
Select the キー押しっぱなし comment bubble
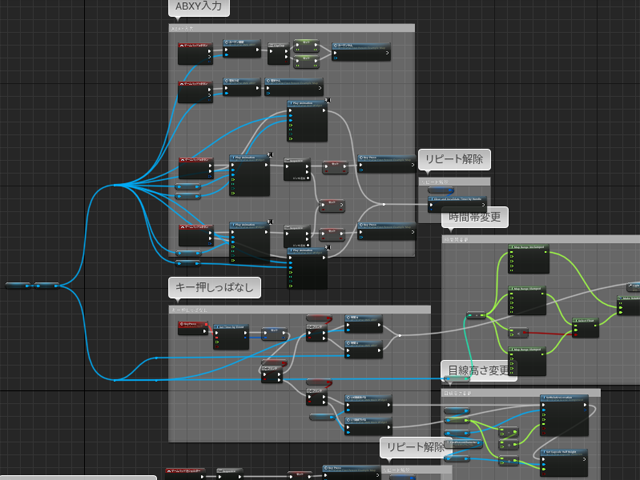pos(215,288)
